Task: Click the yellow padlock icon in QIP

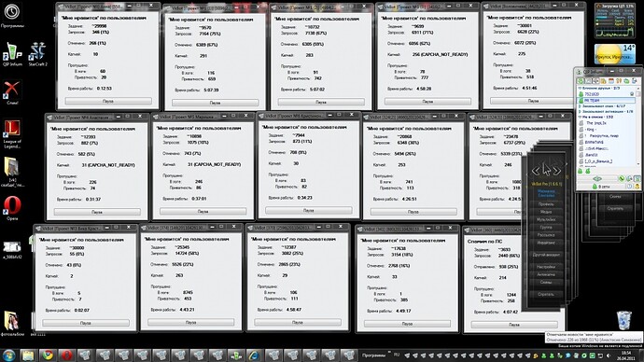Action: (x=637, y=187)
